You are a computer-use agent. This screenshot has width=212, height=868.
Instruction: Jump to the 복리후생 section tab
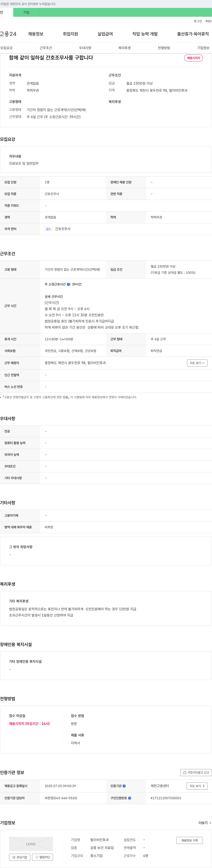click(125, 48)
